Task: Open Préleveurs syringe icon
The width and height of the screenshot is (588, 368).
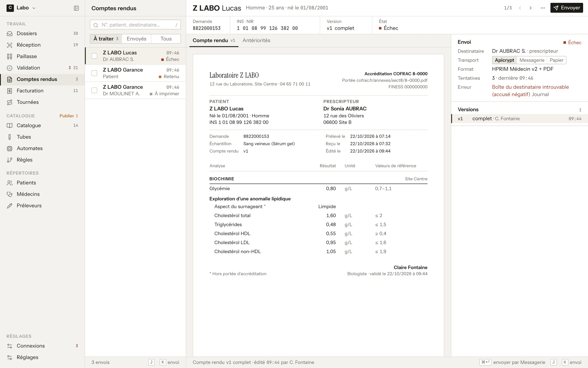Action: 10,206
